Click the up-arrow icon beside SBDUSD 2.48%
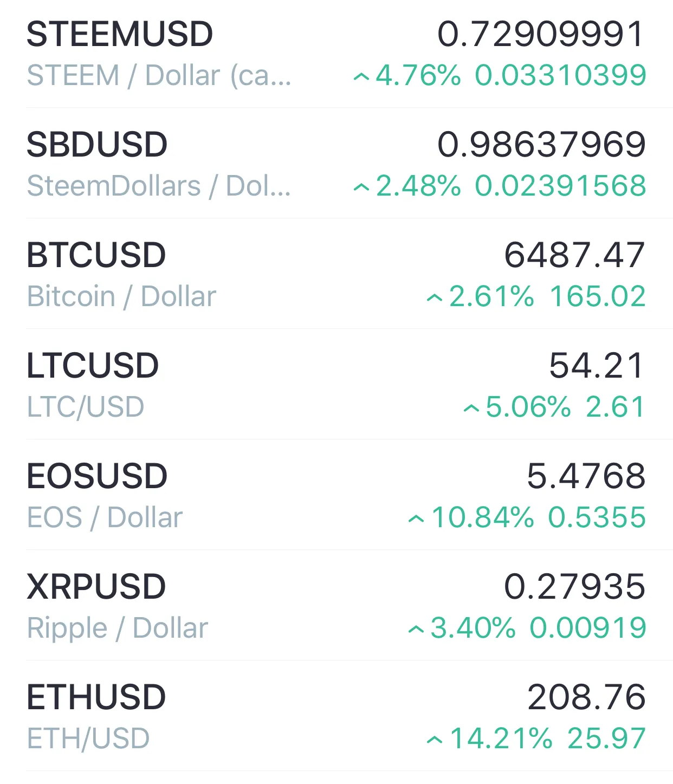 (x=361, y=188)
